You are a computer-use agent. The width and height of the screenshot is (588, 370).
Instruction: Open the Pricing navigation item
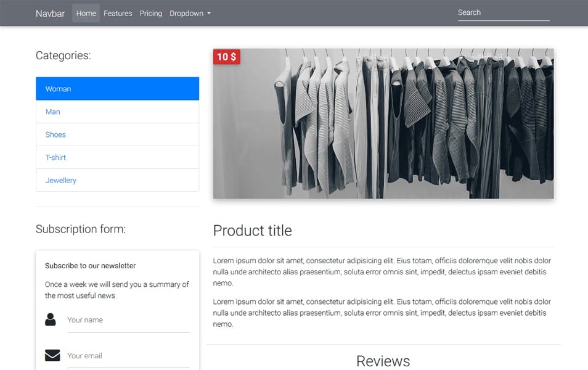click(150, 13)
